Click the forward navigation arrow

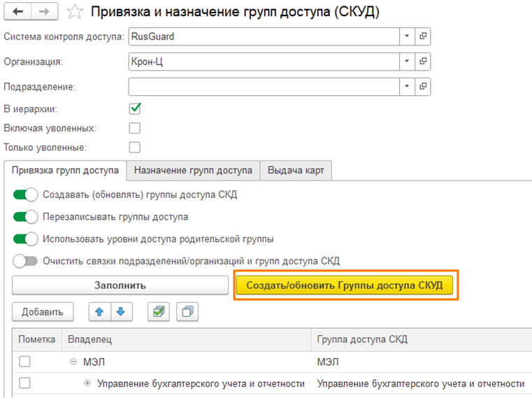tap(43, 12)
